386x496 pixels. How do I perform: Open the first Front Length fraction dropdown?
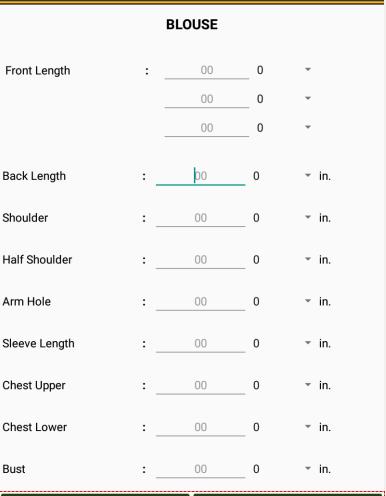[x=284, y=70]
